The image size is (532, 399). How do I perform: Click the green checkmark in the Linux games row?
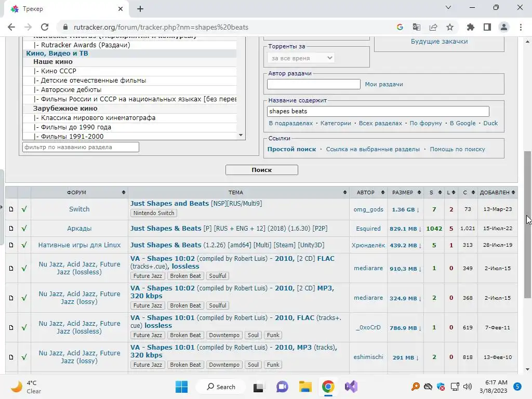click(x=24, y=245)
